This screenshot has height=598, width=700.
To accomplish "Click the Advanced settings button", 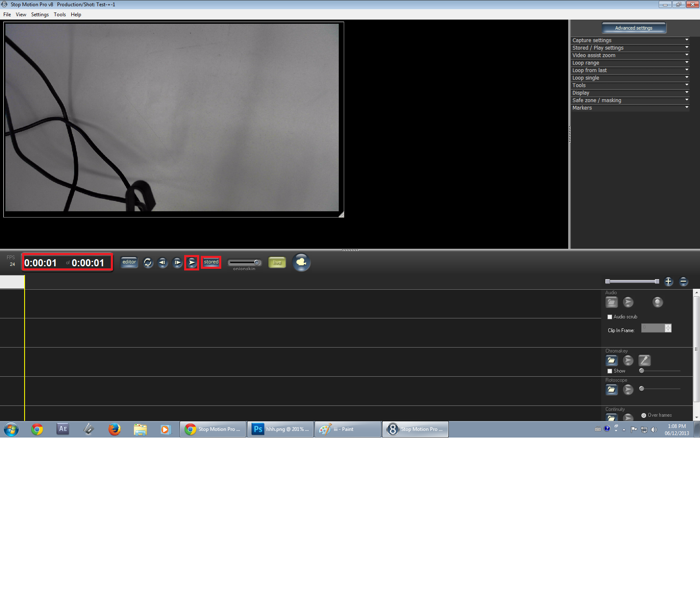I will (633, 28).
